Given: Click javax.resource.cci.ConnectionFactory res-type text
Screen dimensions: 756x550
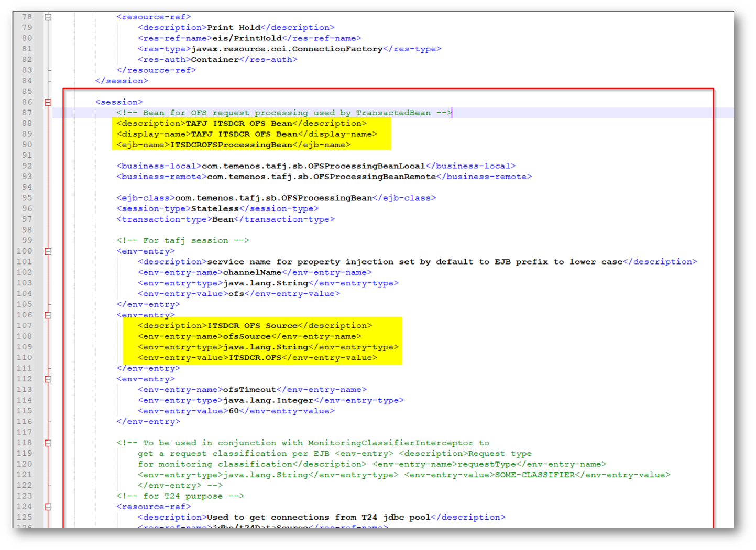Looking at the screenshot, I should tap(287, 49).
